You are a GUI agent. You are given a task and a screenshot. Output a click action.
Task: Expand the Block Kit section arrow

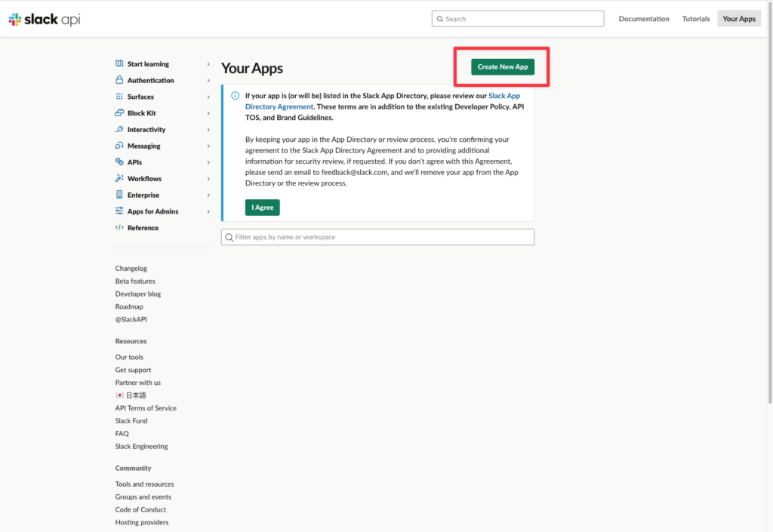pos(208,113)
